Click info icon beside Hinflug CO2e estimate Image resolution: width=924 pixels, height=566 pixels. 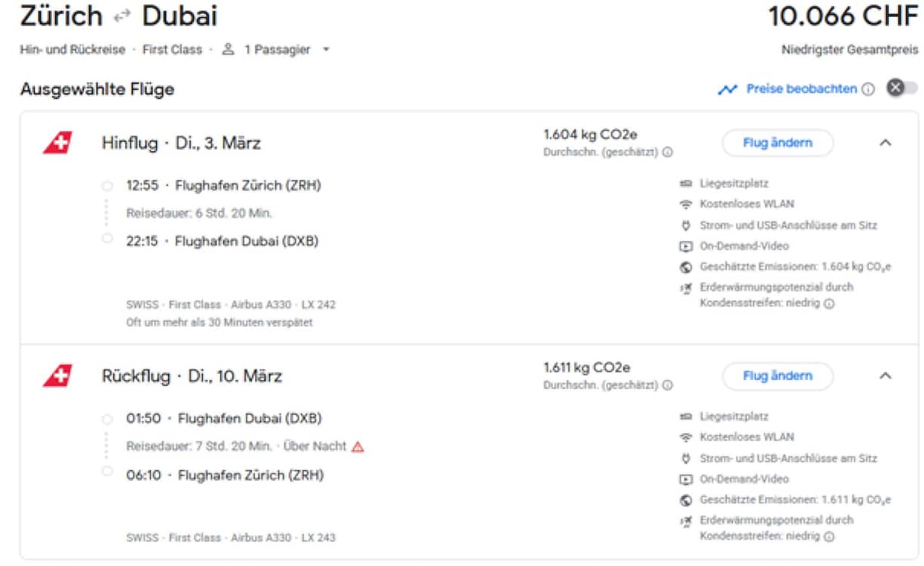tap(668, 152)
